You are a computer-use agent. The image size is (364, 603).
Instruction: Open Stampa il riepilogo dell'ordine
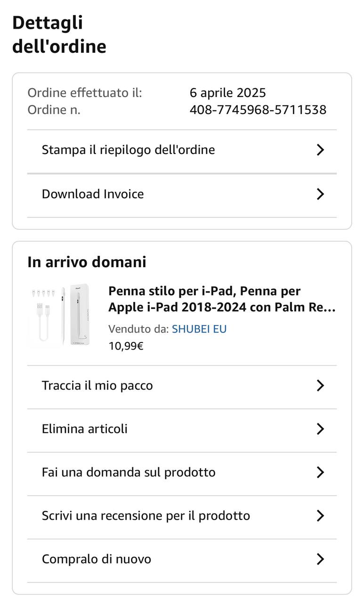click(128, 150)
